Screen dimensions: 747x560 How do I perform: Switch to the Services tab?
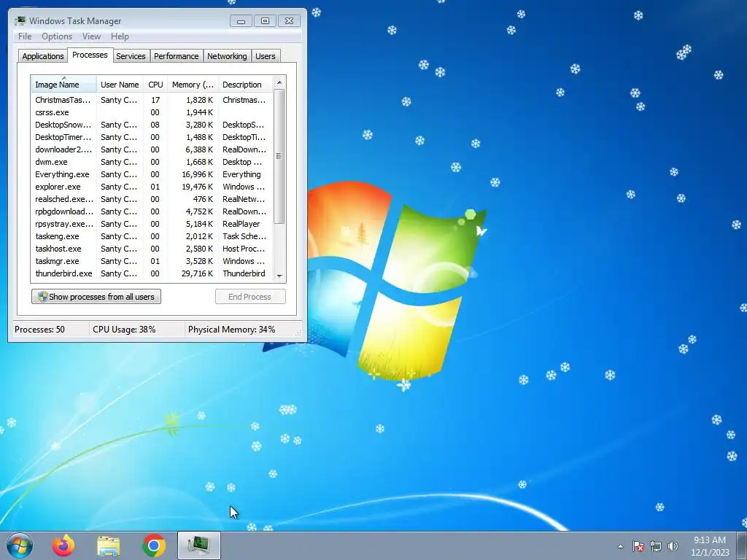[x=131, y=55]
